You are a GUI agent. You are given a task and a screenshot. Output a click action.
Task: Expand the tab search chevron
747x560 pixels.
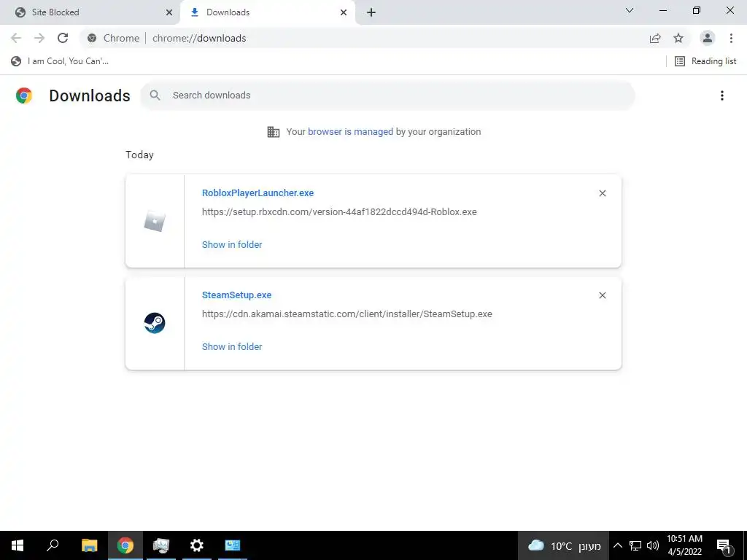(x=630, y=10)
